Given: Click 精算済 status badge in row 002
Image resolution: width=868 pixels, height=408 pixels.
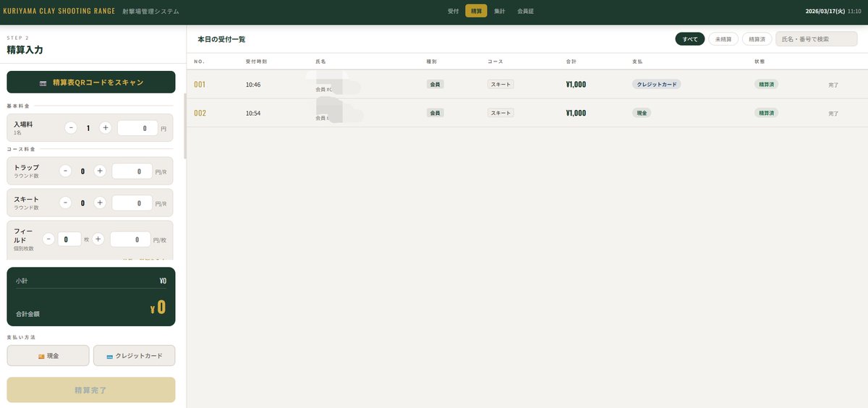Looking at the screenshot, I should (766, 113).
